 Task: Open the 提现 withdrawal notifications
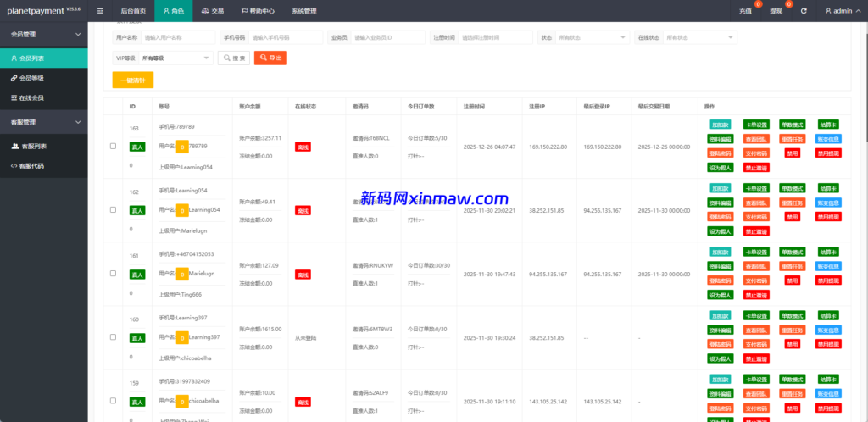(x=776, y=11)
